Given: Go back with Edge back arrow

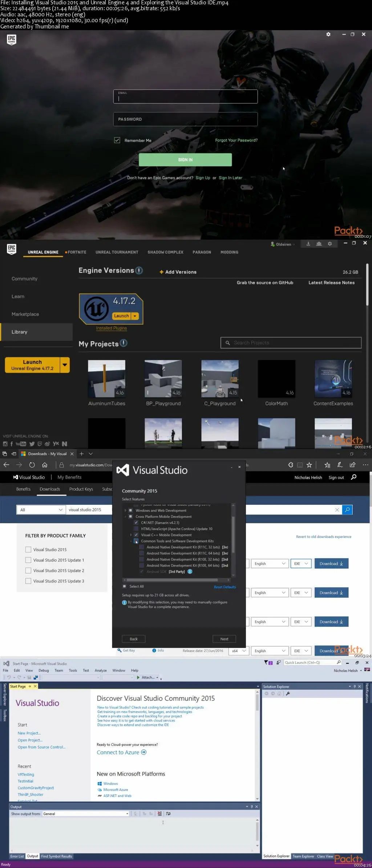Looking at the screenshot, I should tap(6, 465).
